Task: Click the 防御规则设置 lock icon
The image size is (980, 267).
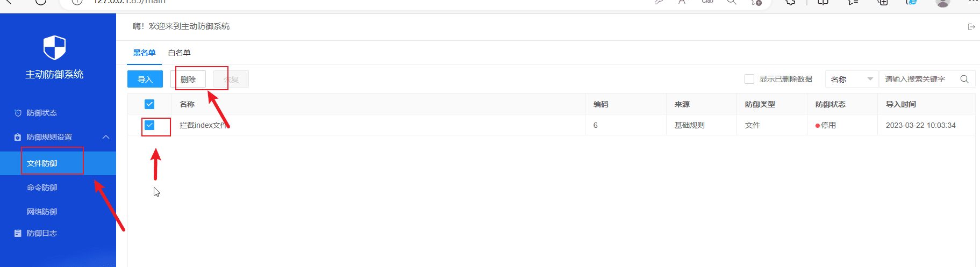Action: tap(18, 137)
